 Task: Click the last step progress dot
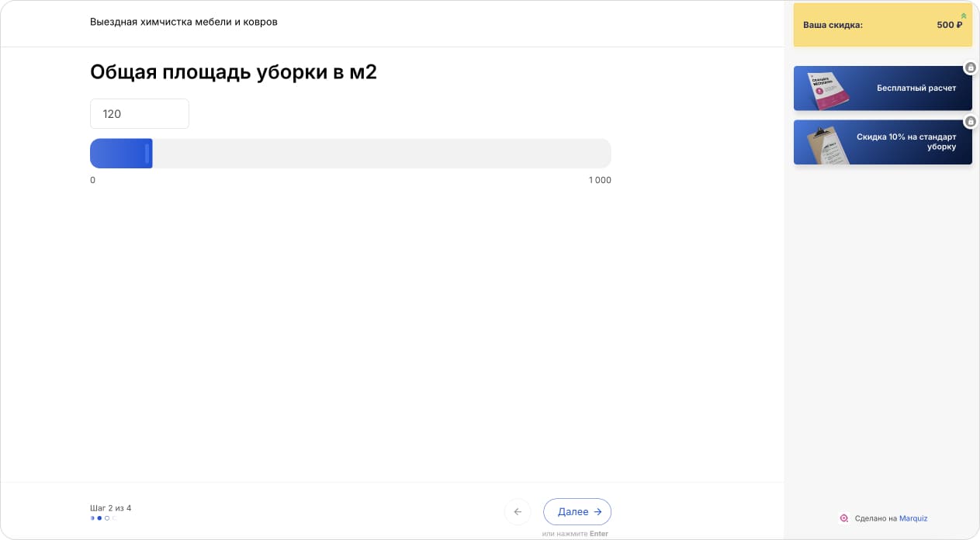click(114, 517)
